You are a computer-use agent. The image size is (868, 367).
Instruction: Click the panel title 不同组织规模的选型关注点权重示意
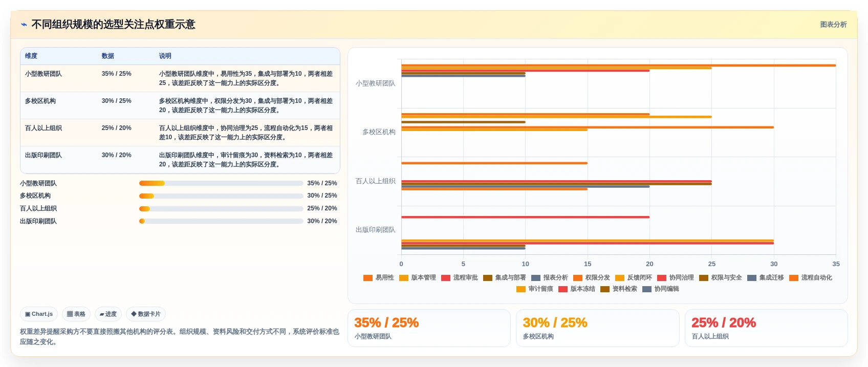(x=113, y=25)
